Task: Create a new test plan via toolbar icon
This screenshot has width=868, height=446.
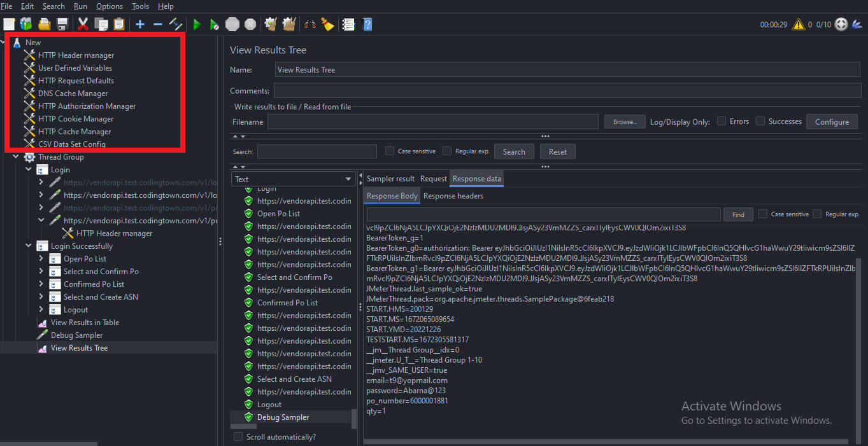Action: [x=9, y=24]
